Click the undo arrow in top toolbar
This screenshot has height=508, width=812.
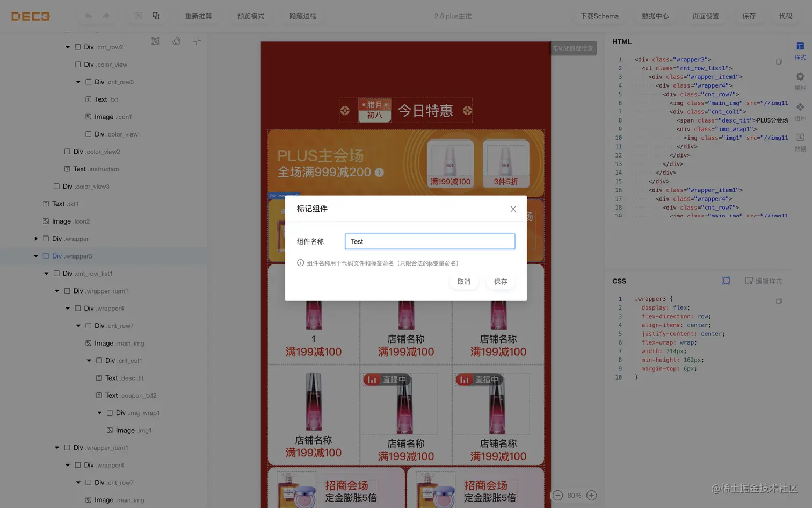[x=88, y=16]
